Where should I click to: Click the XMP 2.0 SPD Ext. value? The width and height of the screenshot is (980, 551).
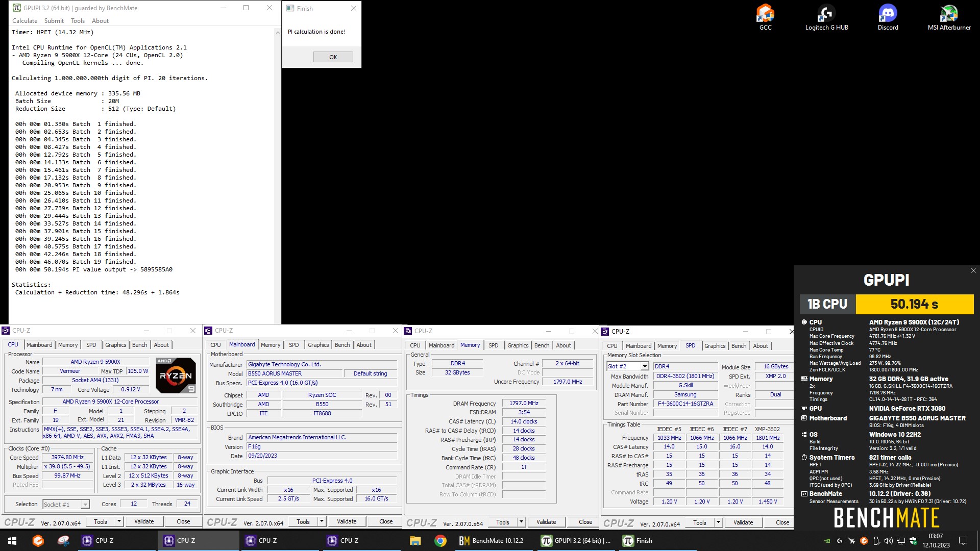(775, 376)
